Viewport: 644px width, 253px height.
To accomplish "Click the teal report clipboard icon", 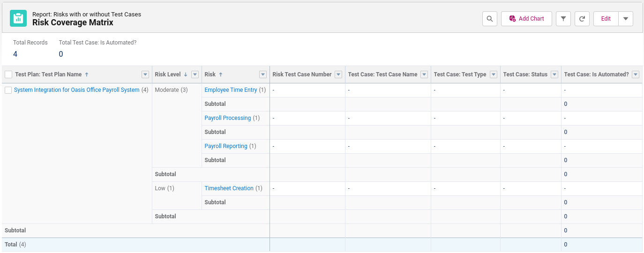I will [18, 18].
